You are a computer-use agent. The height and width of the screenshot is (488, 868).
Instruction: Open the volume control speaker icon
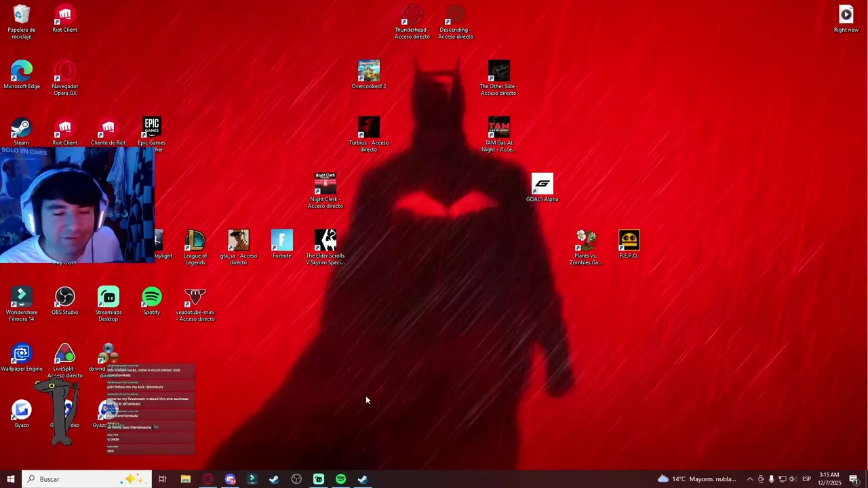(793, 479)
